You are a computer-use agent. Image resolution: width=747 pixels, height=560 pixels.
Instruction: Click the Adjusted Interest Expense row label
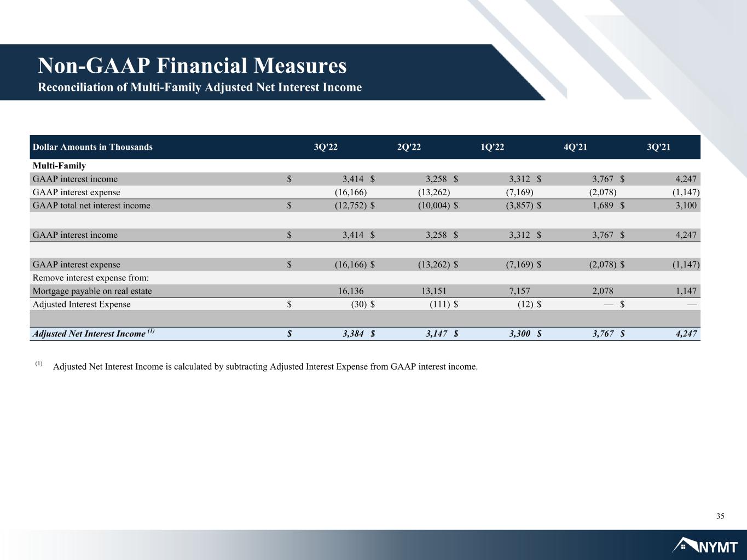tap(82, 304)
